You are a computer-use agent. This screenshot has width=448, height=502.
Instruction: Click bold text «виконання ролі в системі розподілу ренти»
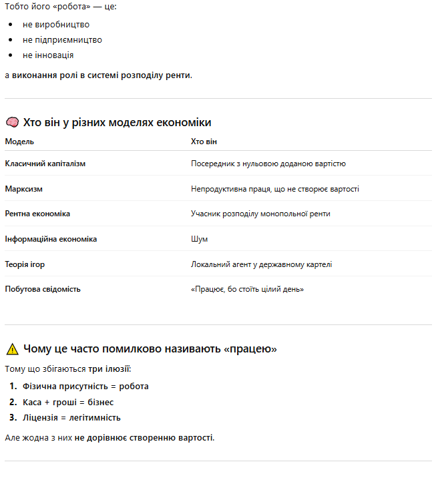click(x=101, y=75)
